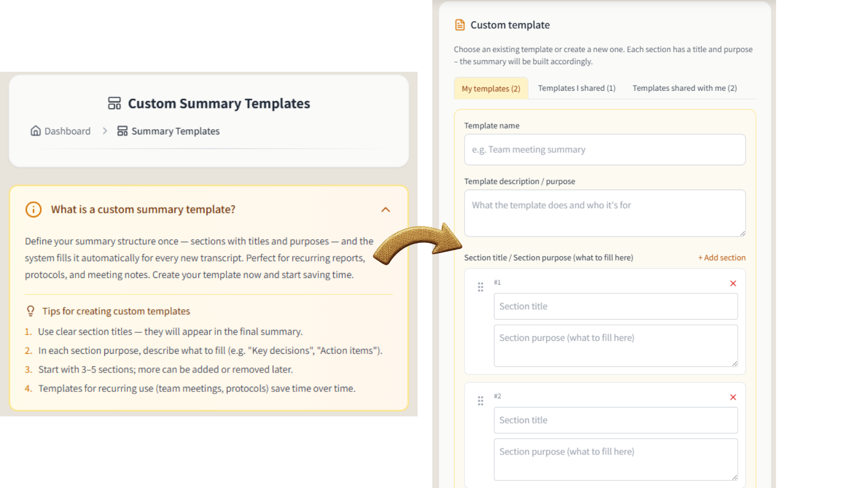This screenshot has height=488, width=868.
Task: Click the home icon in the breadcrumb
Action: (x=35, y=131)
